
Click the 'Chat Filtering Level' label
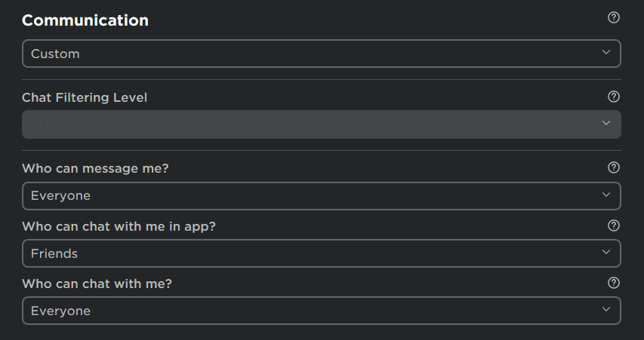point(85,97)
